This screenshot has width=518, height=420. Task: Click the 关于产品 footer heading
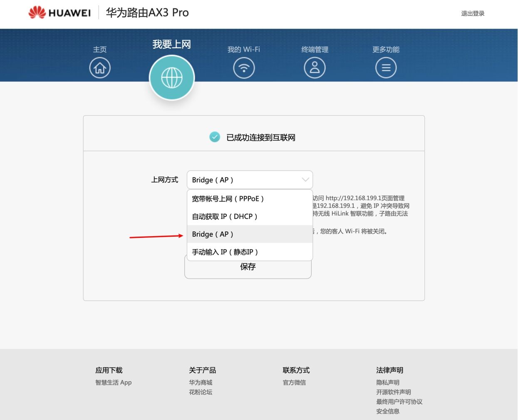point(203,370)
